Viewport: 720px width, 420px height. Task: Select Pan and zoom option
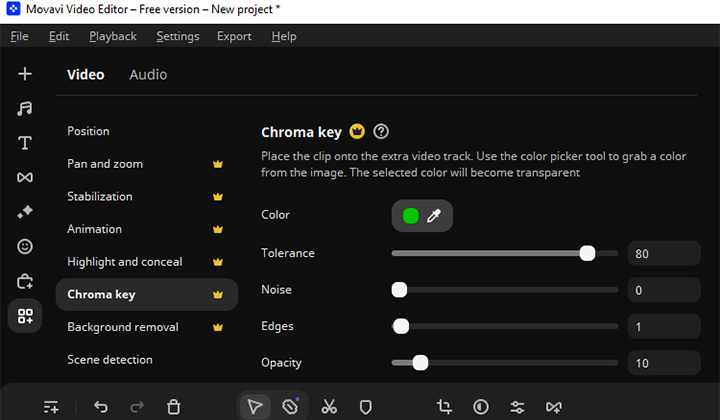(105, 164)
